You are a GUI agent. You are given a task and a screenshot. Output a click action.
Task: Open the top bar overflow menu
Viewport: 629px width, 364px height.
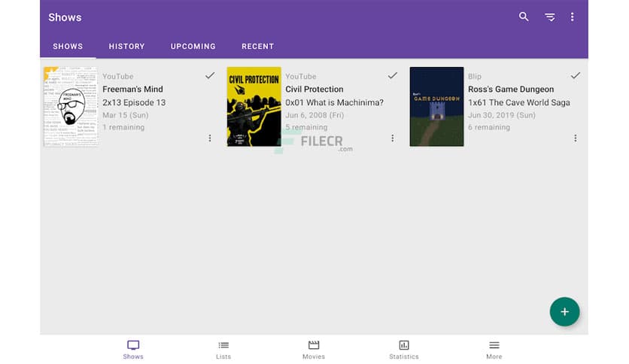[572, 17]
